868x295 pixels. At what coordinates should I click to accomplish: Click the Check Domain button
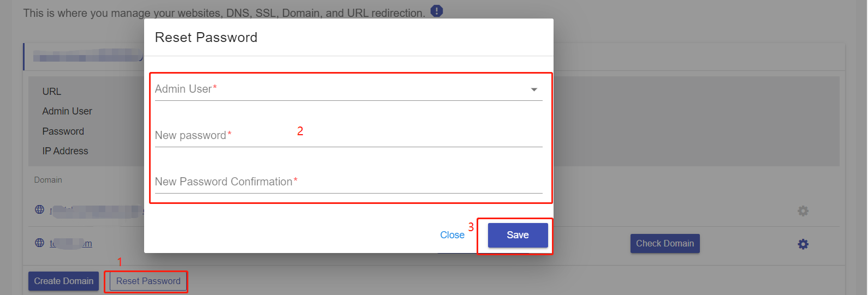pyautogui.click(x=665, y=244)
